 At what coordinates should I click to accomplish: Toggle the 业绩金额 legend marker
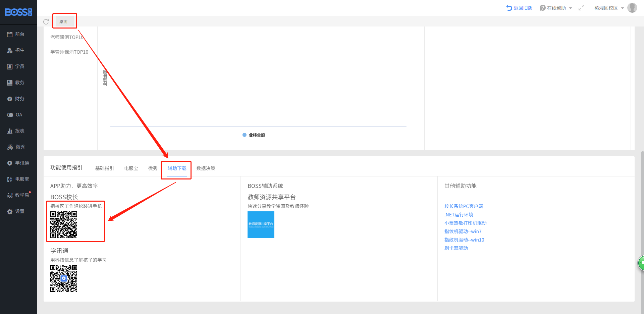pyautogui.click(x=245, y=135)
